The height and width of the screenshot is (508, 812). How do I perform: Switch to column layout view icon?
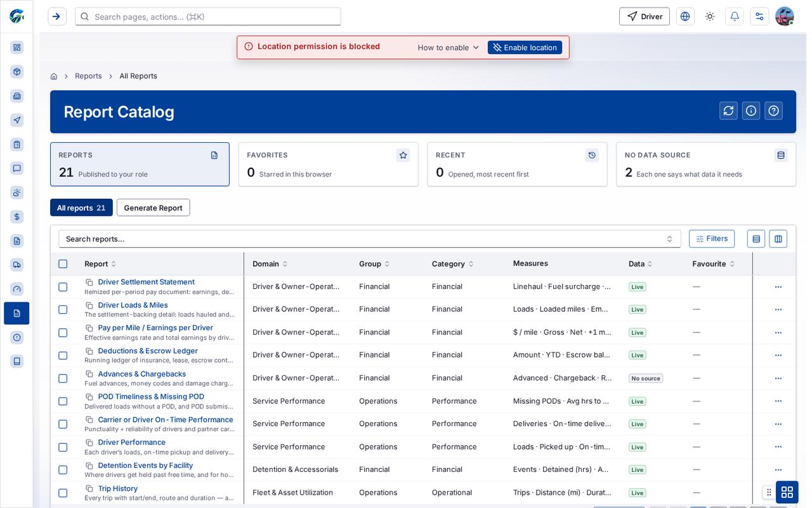[778, 239]
